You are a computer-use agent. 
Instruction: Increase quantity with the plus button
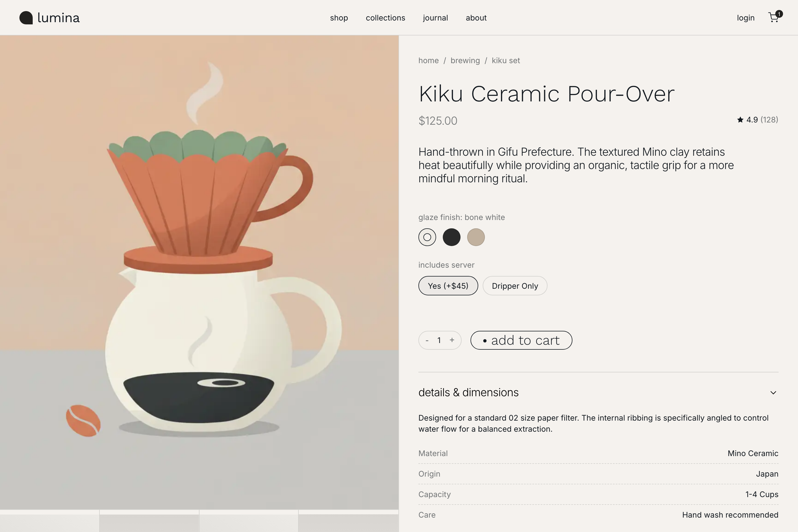point(452,340)
